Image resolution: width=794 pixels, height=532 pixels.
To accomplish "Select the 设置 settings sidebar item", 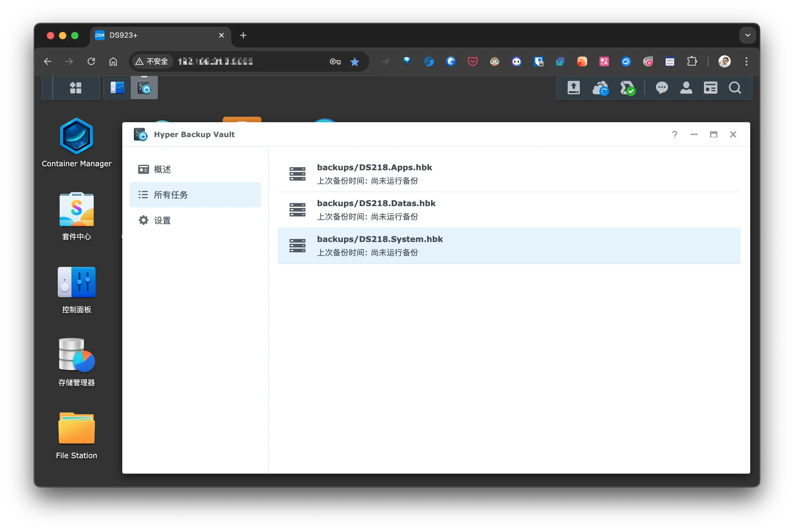I will tap(162, 220).
